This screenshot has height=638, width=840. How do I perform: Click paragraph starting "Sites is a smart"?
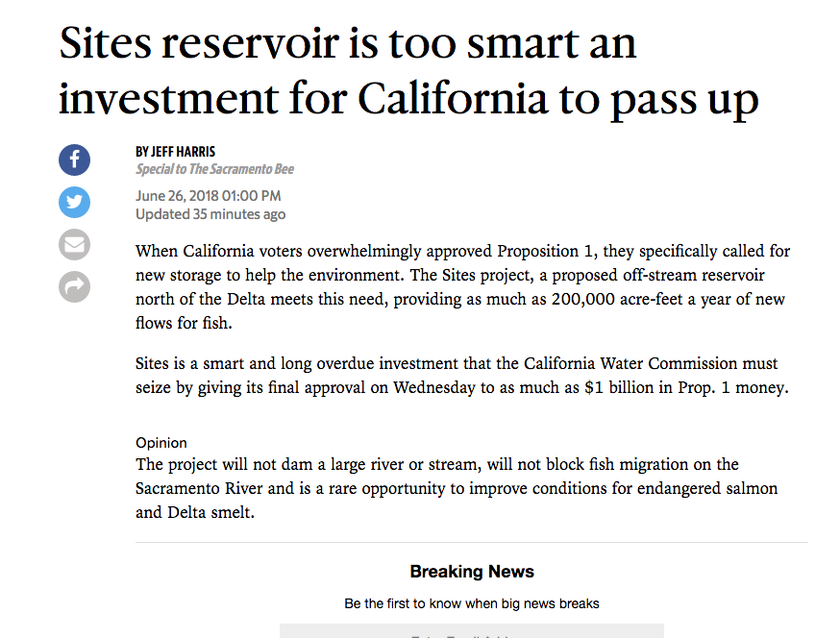pyautogui.click(x=462, y=376)
